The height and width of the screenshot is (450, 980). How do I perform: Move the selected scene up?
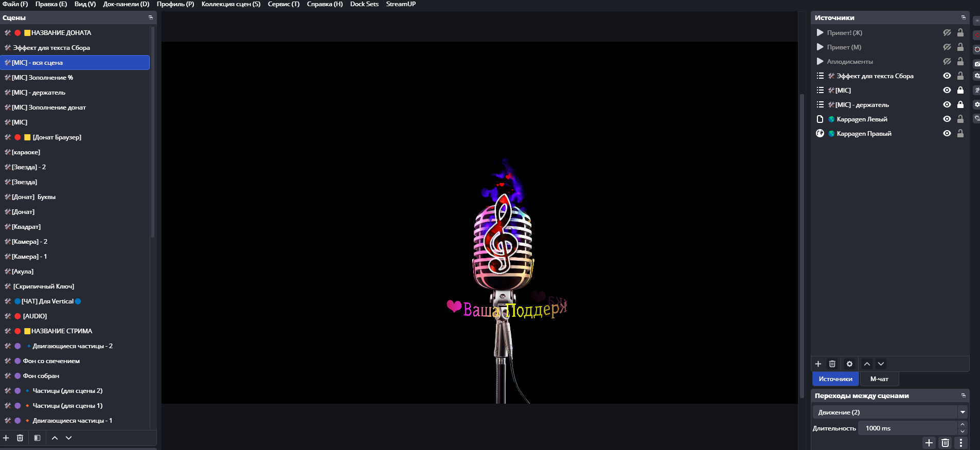pyautogui.click(x=55, y=438)
